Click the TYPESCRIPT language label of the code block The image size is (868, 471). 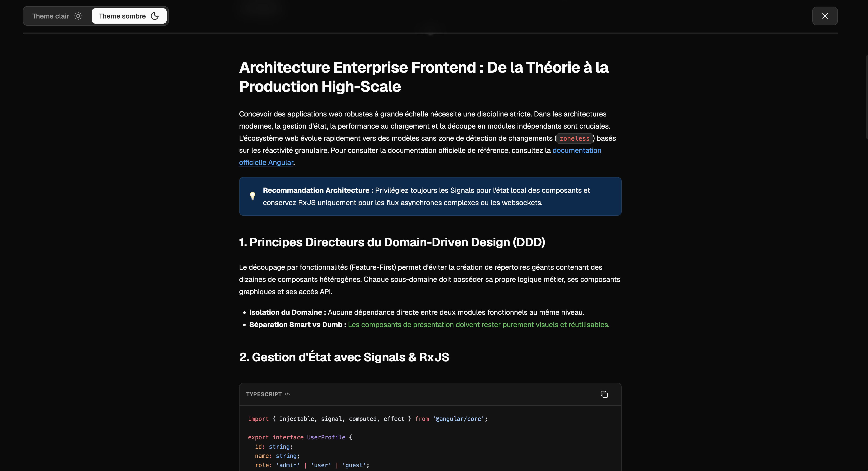[264, 394]
